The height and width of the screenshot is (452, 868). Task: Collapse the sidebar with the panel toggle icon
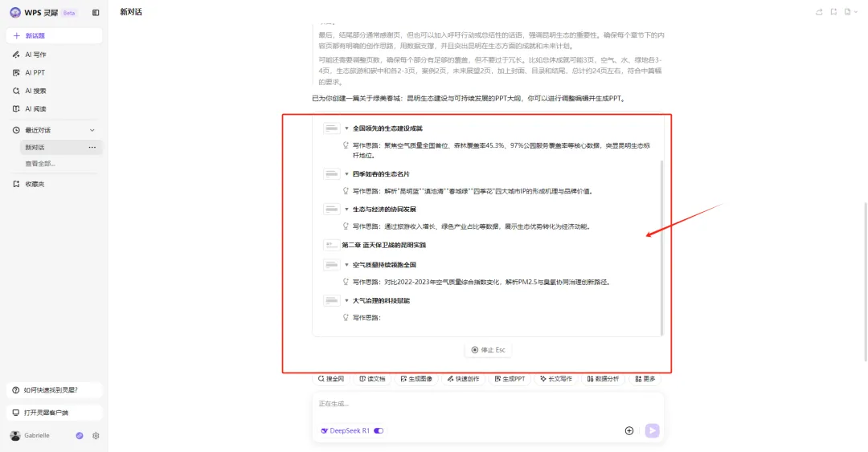tap(96, 13)
